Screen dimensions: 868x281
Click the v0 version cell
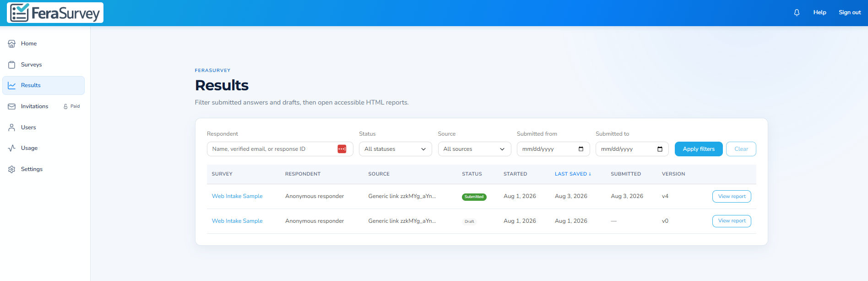665,221
